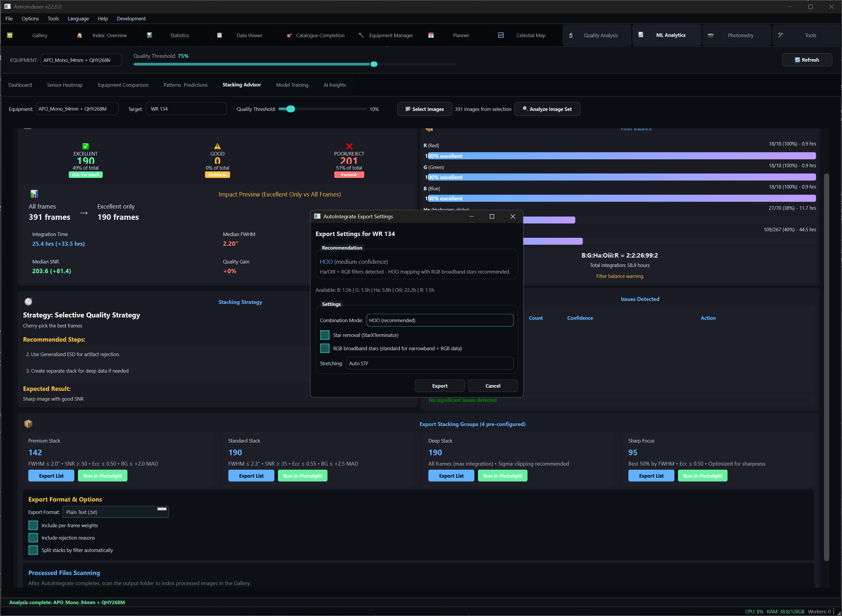Enable Star removal (StarXTerminator)
The width and height of the screenshot is (842, 616).
click(x=325, y=335)
